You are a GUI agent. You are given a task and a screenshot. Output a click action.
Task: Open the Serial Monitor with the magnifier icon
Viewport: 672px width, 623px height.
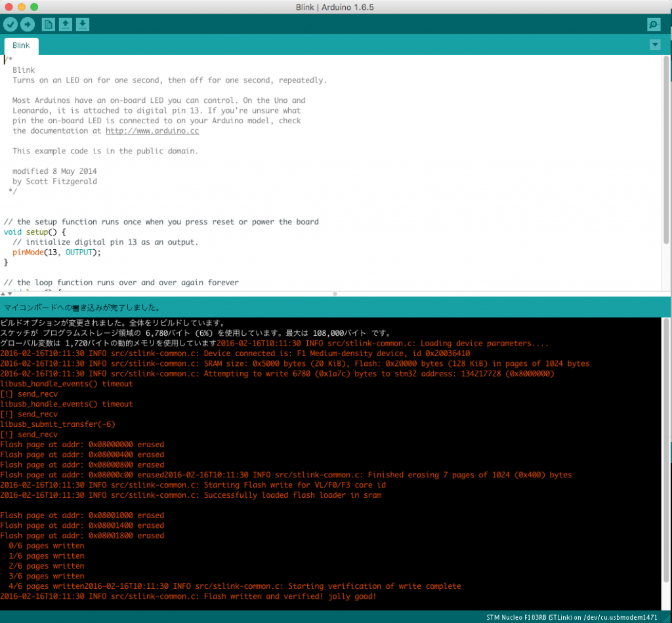[654, 24]
